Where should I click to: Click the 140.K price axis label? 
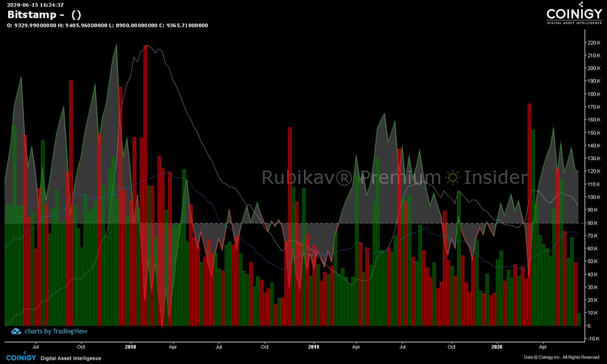click(x=594, y=146)
